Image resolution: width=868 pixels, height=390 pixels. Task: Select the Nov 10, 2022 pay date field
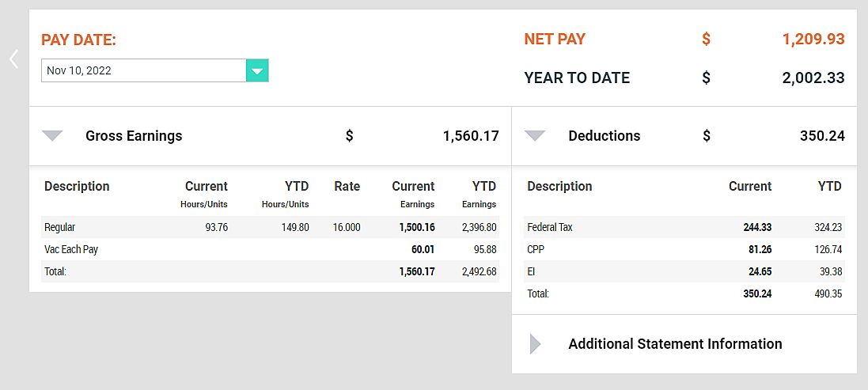(x=143, y=70)
